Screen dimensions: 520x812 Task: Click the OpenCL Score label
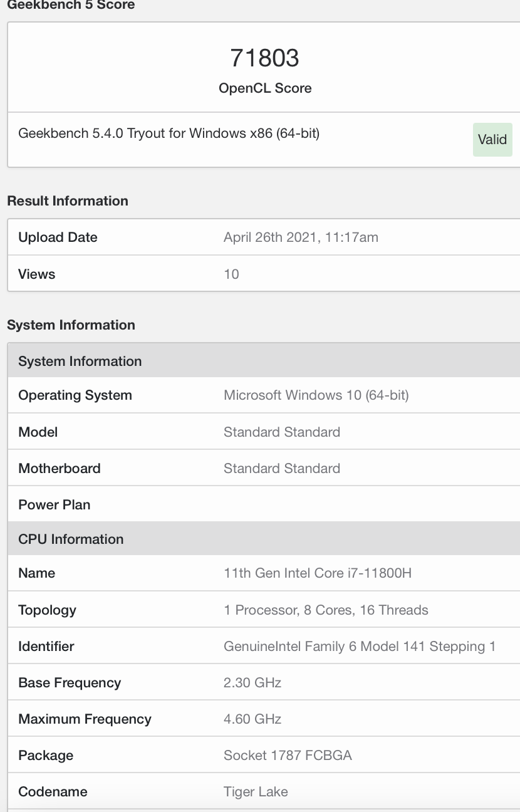click(x=265, y=88)
